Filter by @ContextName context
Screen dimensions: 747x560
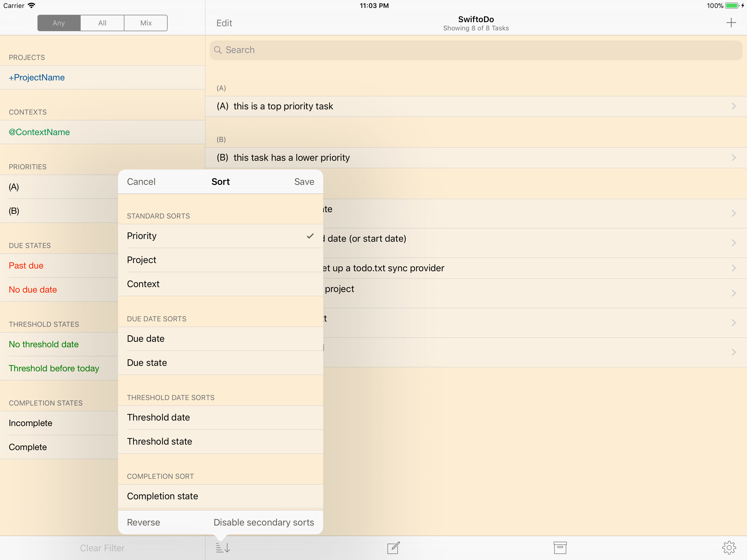pyautogui.click(x=102, y=132)
